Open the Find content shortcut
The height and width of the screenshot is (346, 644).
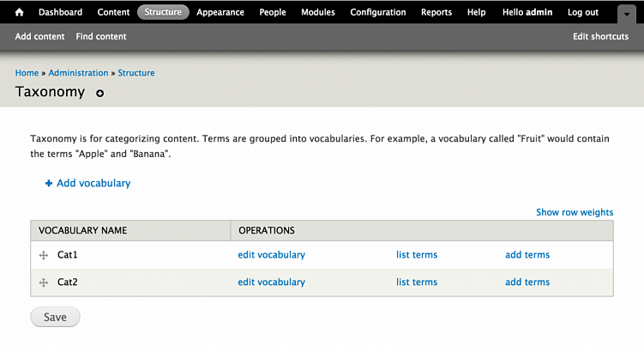(101, 37)
